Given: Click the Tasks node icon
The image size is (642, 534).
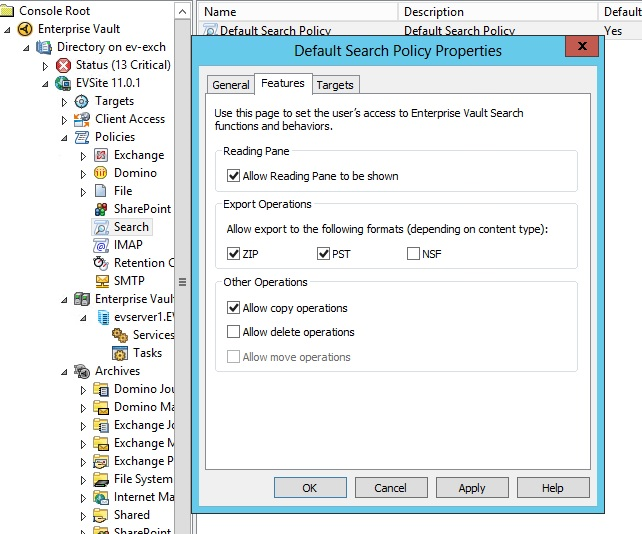Looking at the screenshot, I should click(x=120, y=353).
